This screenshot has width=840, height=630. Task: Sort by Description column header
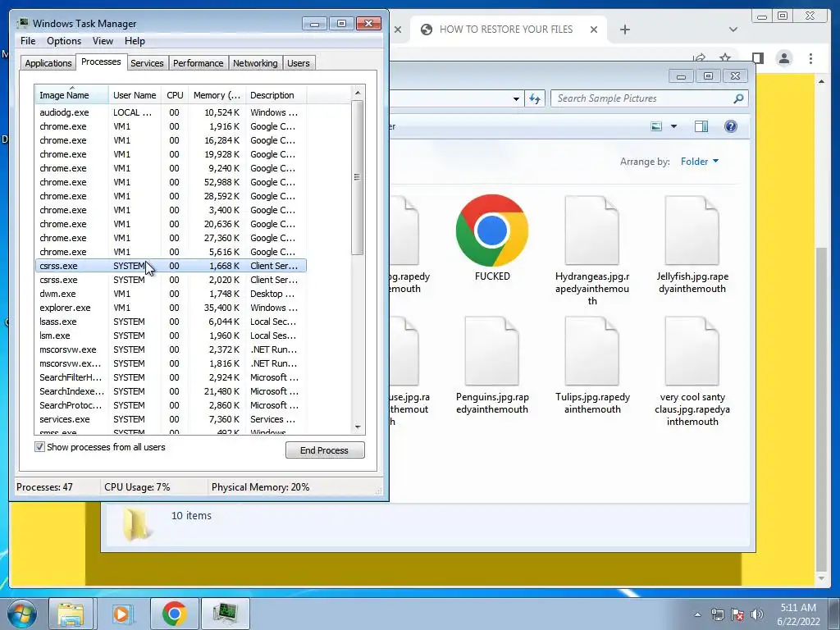pyautogui.click(x=276, y=95)
